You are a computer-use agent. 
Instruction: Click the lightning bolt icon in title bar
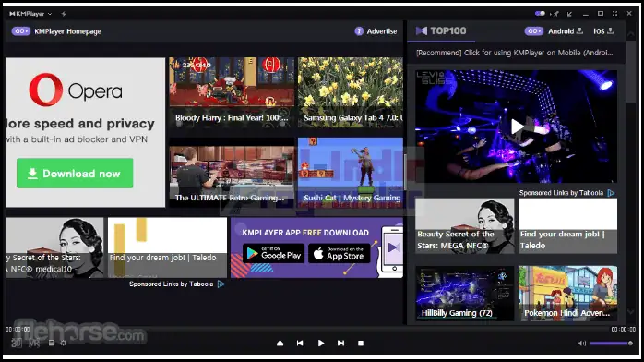[64, 14]
